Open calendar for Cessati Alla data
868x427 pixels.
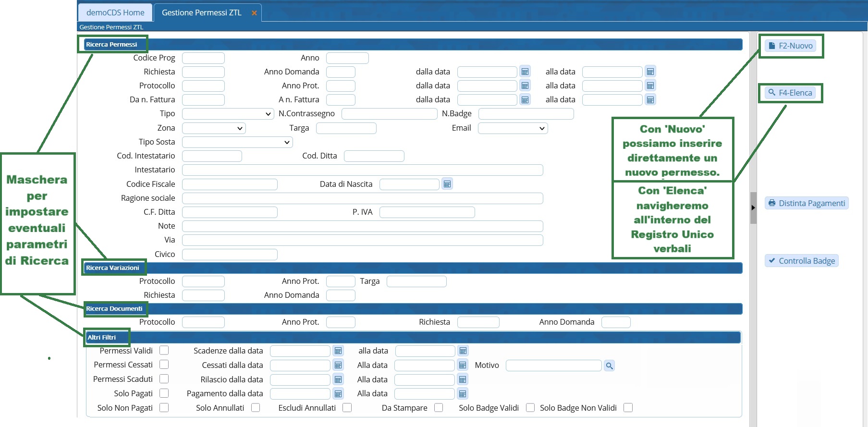463,366
